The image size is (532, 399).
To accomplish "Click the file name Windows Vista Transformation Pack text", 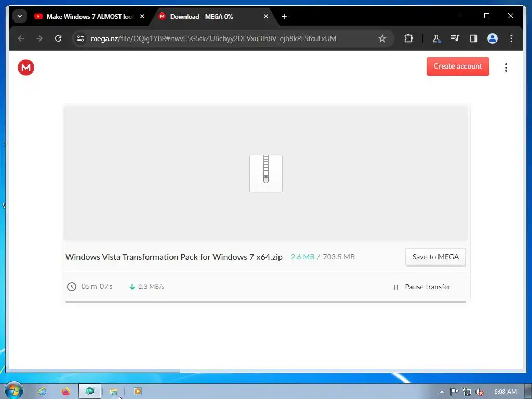I will click(174, 257).
